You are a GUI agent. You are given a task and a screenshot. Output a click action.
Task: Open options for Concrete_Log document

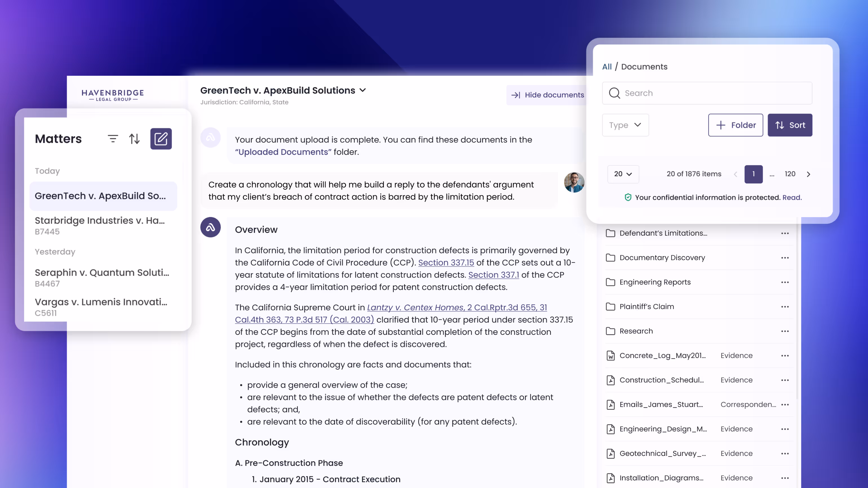(x=785, y=356)
